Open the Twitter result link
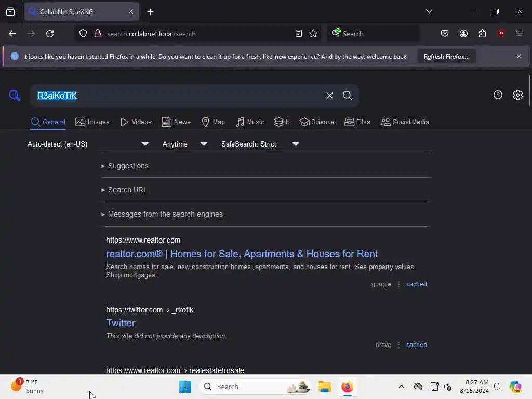The width and height of the screenshot is (532, 399). (x=121, y=323)
